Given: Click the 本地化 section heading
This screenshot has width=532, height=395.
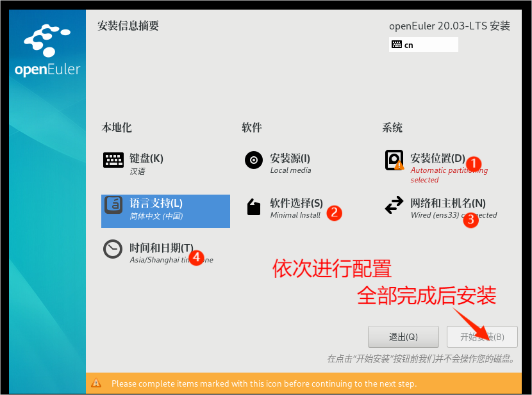Looking at the screenshot, I should click(x=117, y=127).
